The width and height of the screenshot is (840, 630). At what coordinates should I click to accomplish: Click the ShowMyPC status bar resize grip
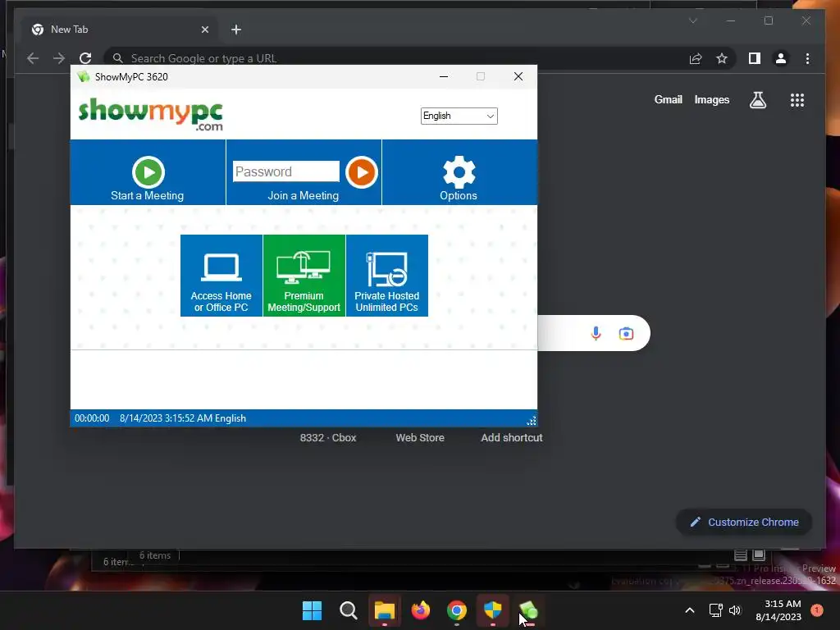[532, 421]
